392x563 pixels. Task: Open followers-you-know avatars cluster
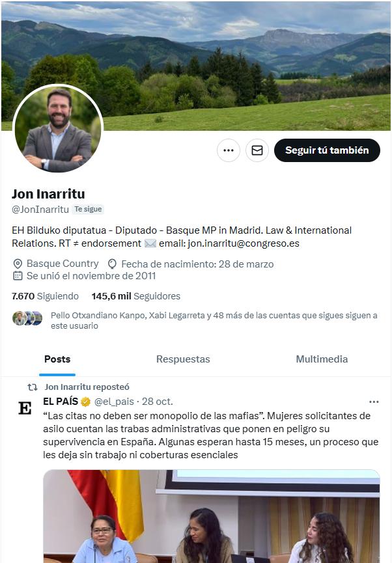pos(27,318)
